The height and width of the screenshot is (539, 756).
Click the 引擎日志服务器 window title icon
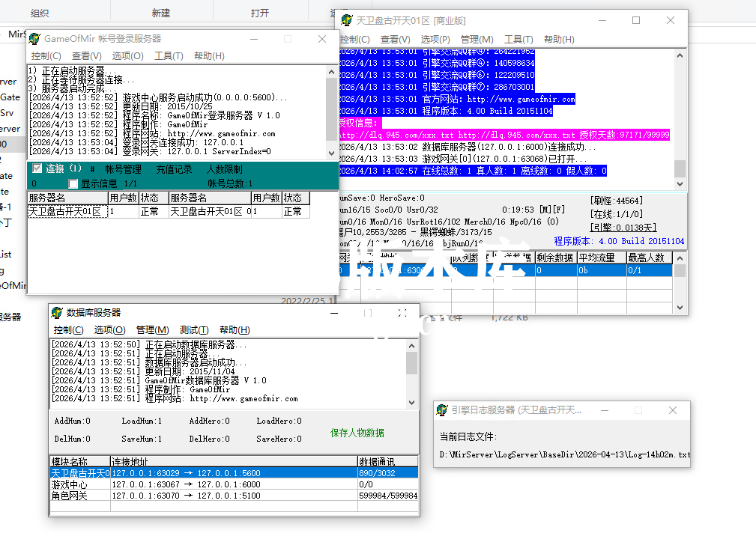click(x=442, y=410)
